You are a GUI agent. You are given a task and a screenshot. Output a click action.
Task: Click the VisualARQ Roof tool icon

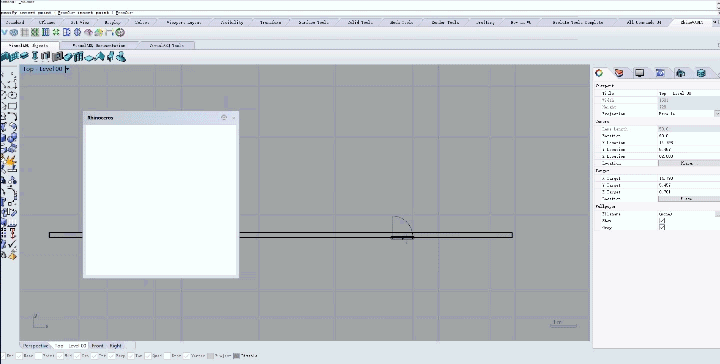click(100, 56)
